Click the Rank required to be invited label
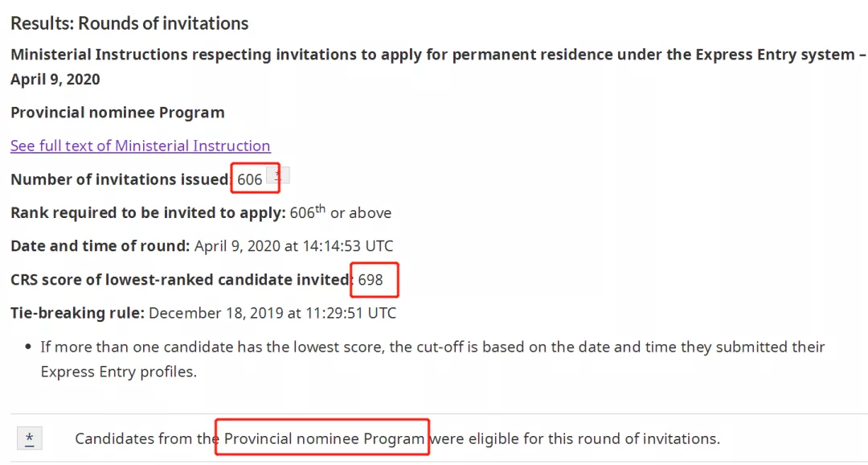868x465 pixels. click(149, 213)
